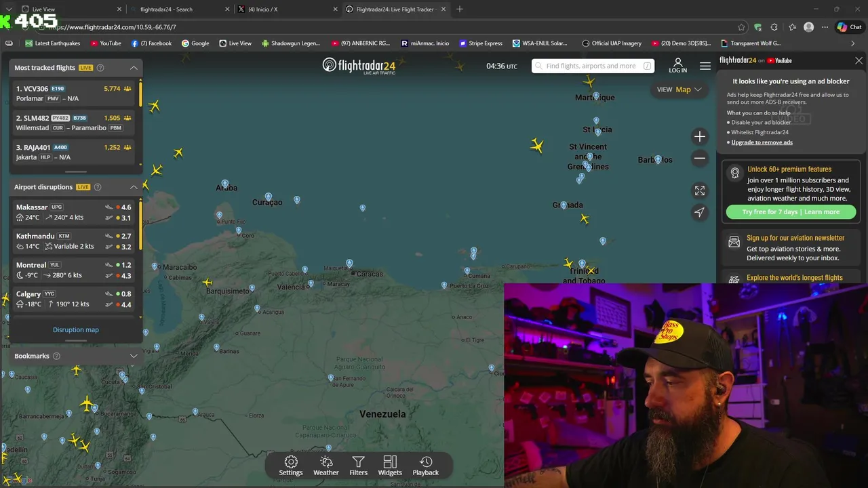Open the Filters funnel tool
Screen dimensions: 868x488
point(358,466)
